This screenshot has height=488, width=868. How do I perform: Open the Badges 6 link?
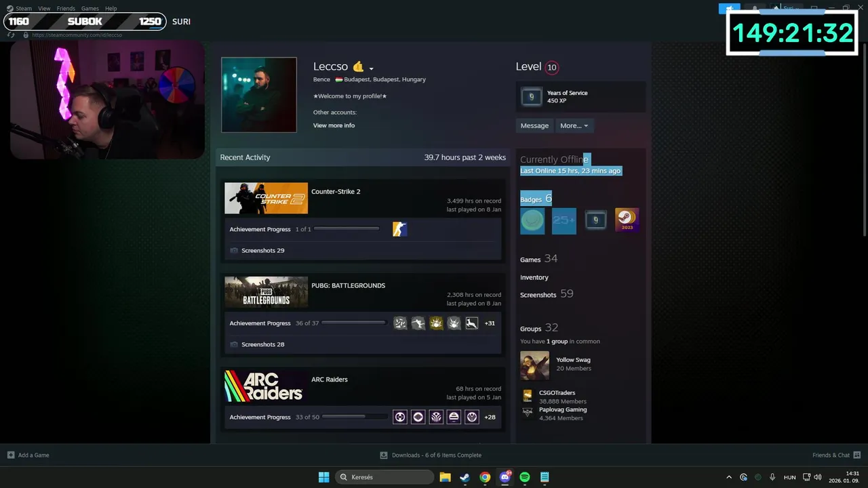[x=536, y=199]
